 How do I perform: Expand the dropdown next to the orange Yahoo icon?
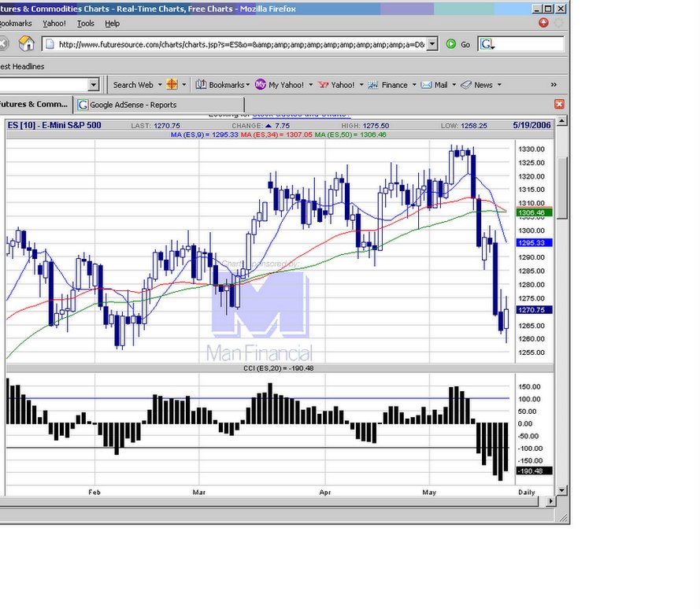pos(184,85)
